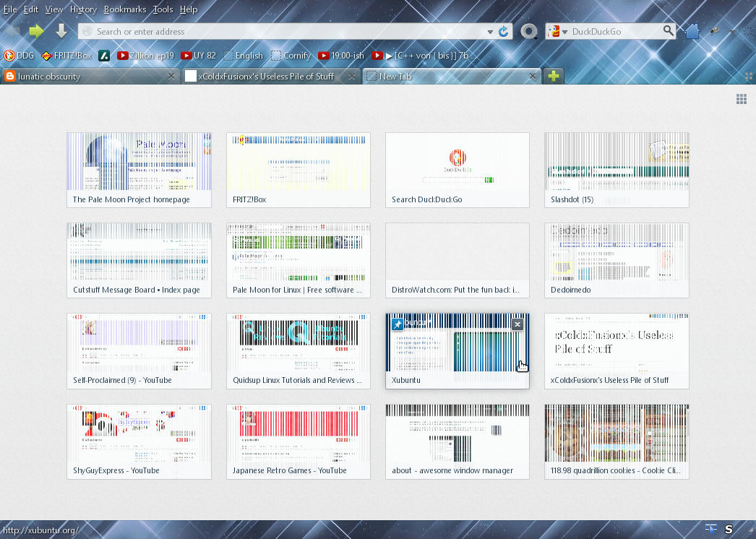Viewport: 756px width, 539px height.
Task: Open the Self-Proclaimed (9) - YouTube tile
Action: coord(139,350)
